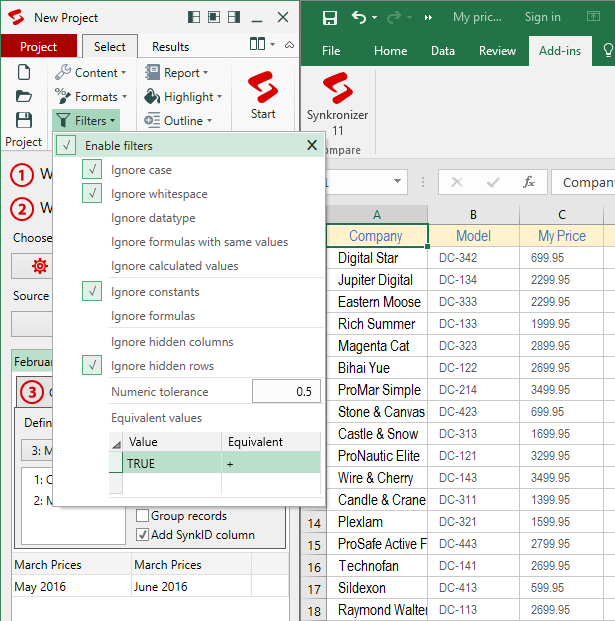The image size is (615, 621).
Task: Select the Company header cell A1
Action: (377, 236)
